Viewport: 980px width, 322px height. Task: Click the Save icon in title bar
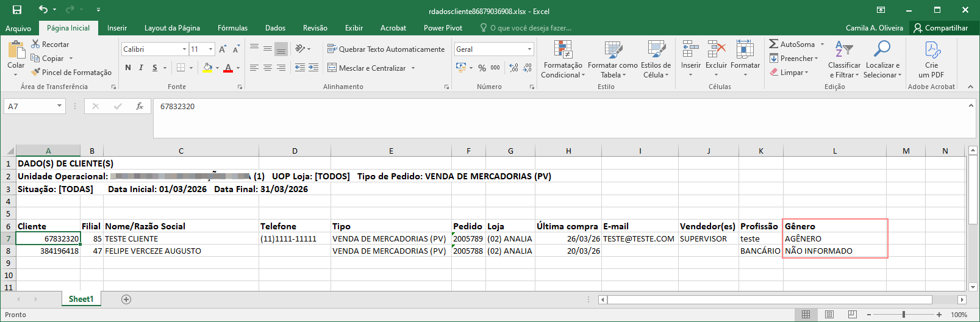point(17,10)
